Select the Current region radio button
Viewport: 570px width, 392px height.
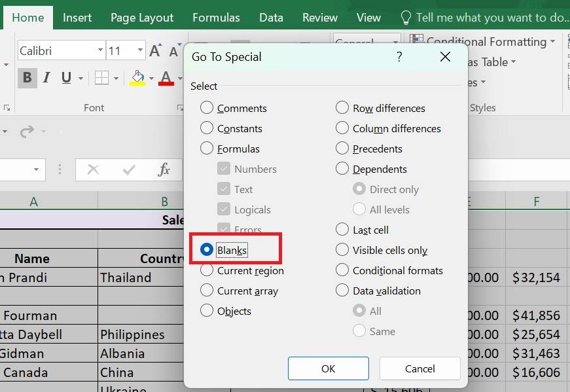click(207, 270)
